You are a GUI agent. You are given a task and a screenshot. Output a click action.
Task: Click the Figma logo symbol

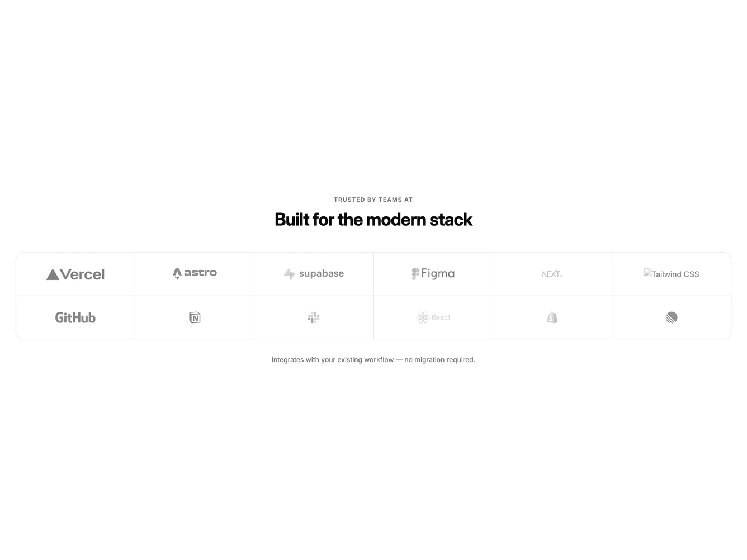pyautogui.click(x=415, y=274)
